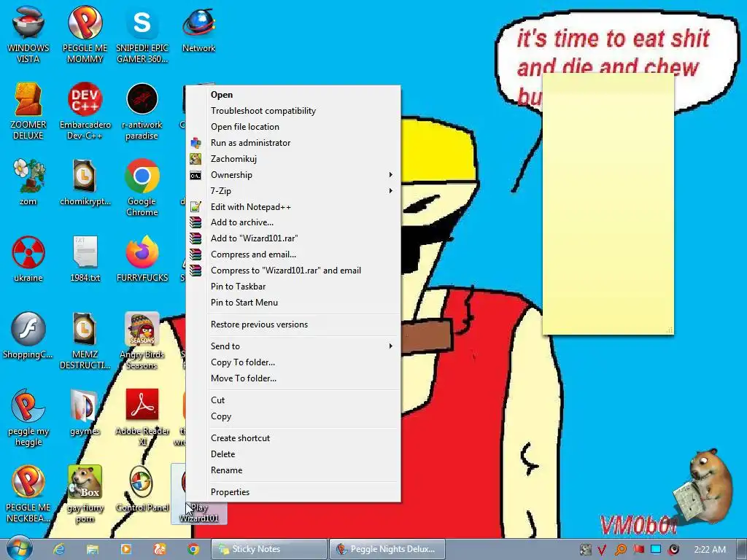This screenshot has height=560, width=747.
Task: Click the chomikrypt desktop icon
Action: coord(85,182)
